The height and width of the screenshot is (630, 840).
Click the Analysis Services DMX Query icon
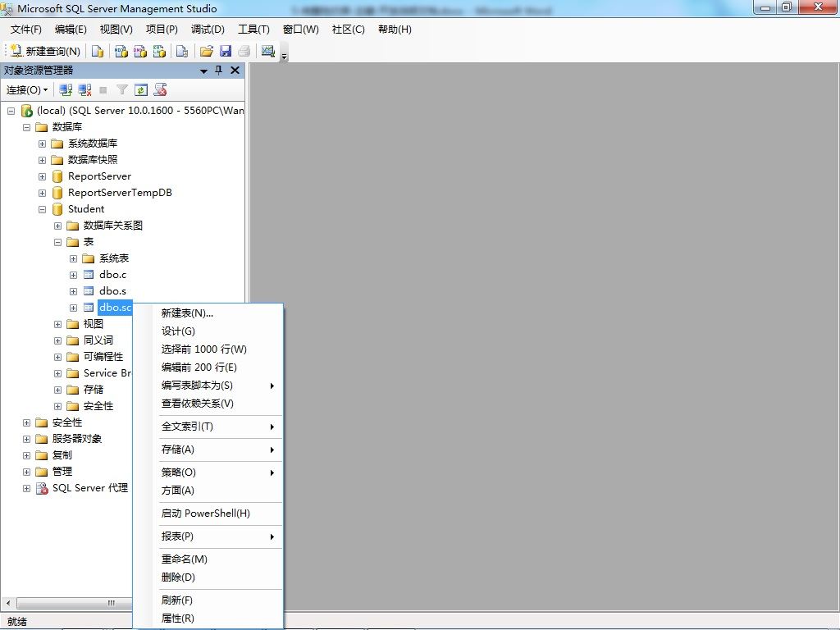(x=139, y=52)
